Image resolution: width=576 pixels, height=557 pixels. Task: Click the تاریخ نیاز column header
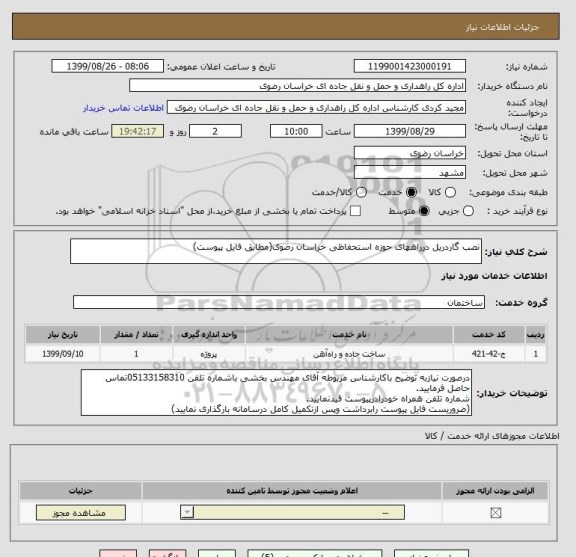coord(62,334)
